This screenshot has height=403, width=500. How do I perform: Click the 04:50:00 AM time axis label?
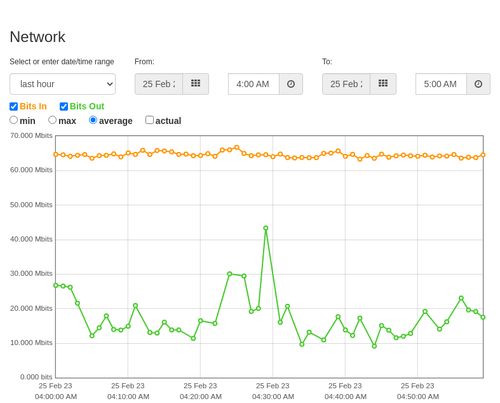418,397
